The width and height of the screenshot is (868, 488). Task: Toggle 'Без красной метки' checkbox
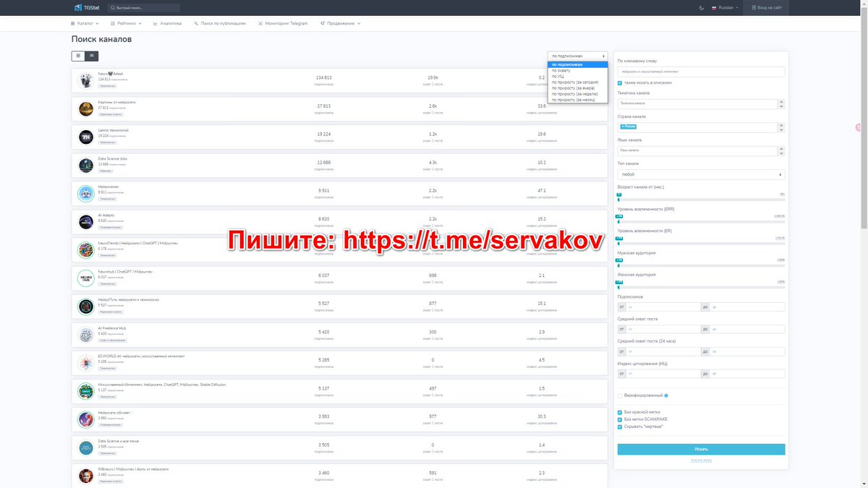point(620,412)
